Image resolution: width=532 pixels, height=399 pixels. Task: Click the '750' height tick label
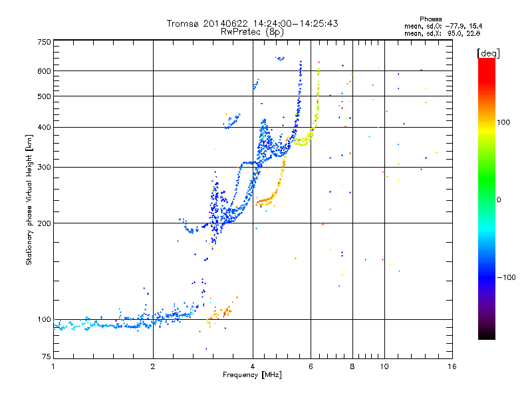pyautogui.click(x=44, y=42)
